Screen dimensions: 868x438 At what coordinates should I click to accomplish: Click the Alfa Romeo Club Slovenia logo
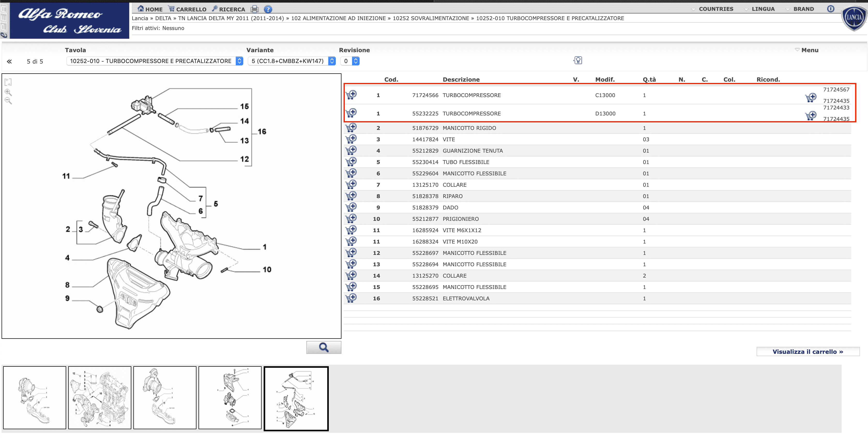(x=70, y=21)
